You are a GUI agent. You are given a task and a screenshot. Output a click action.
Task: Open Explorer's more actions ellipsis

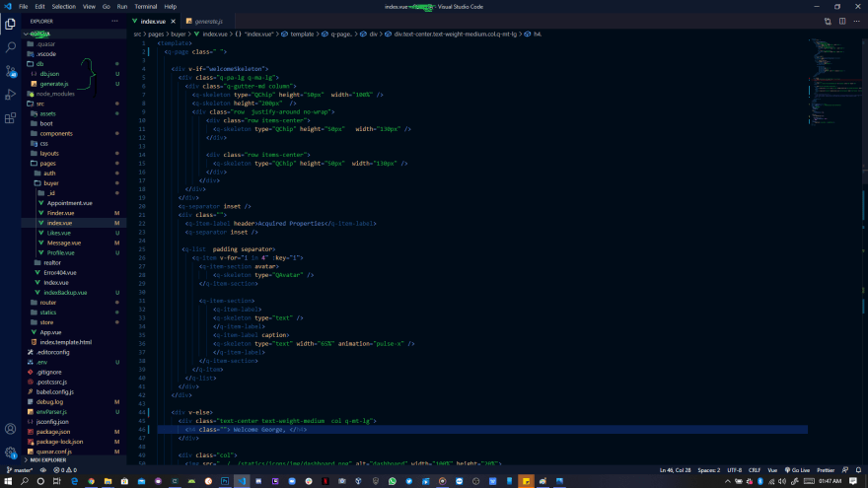[114, 21]
